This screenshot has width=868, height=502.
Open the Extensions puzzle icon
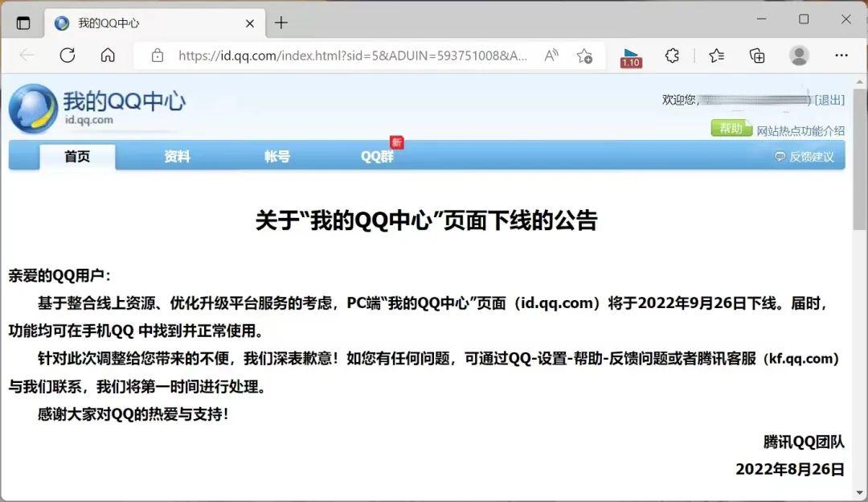pyautogui.click(x=673, y=56)
